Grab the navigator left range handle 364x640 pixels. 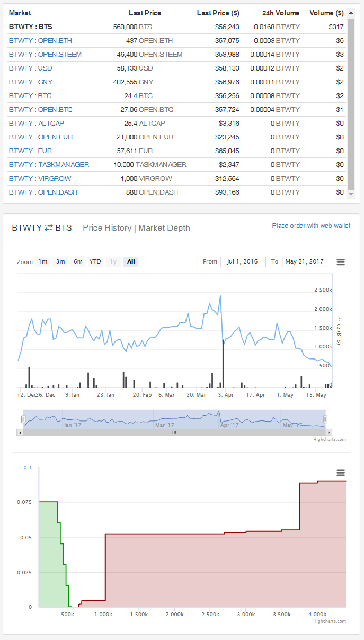click(x=23, y=419)
